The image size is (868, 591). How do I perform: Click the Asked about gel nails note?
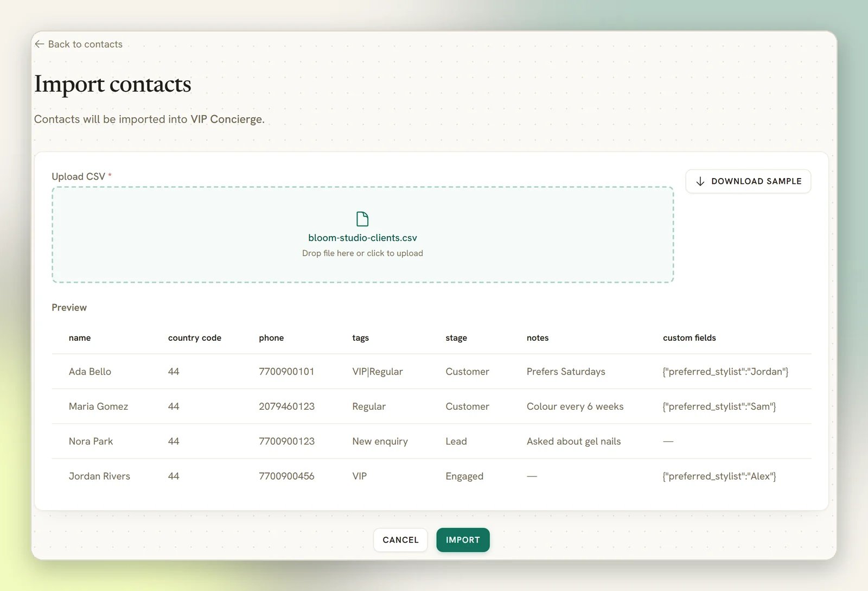[x=573, y=441]
